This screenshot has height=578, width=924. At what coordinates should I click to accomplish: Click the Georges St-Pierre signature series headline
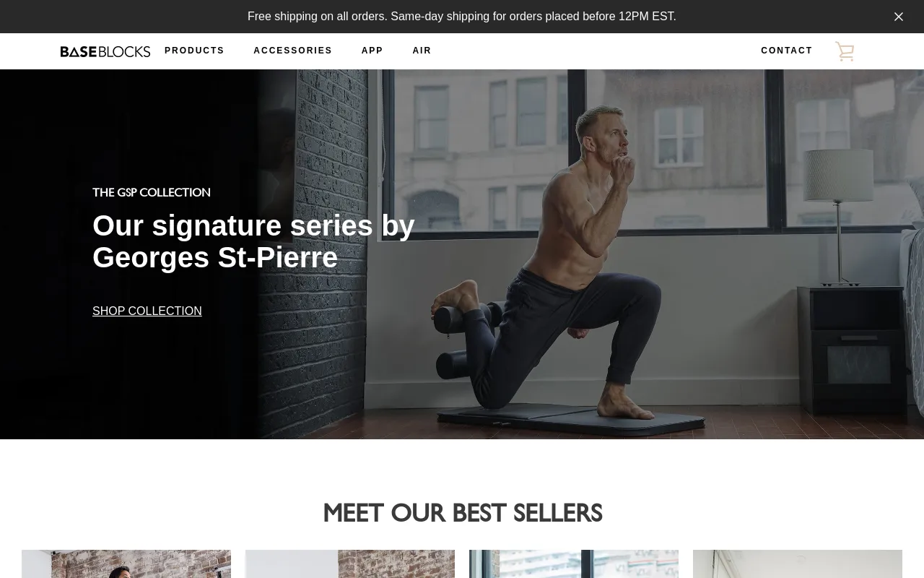[x=253, y=241]
